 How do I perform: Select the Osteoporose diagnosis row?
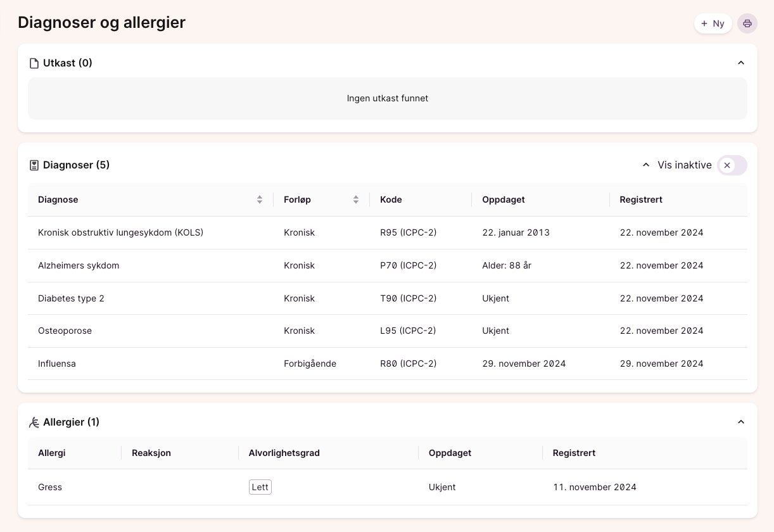65,331
